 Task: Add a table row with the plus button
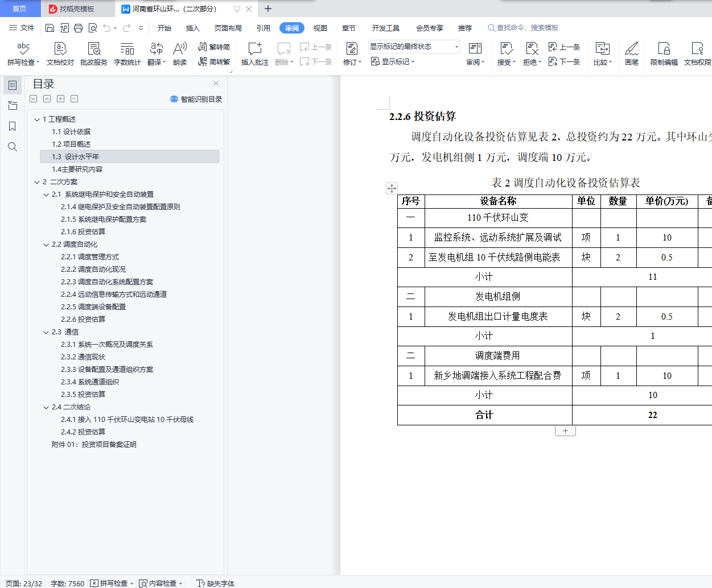coord(565,431)
